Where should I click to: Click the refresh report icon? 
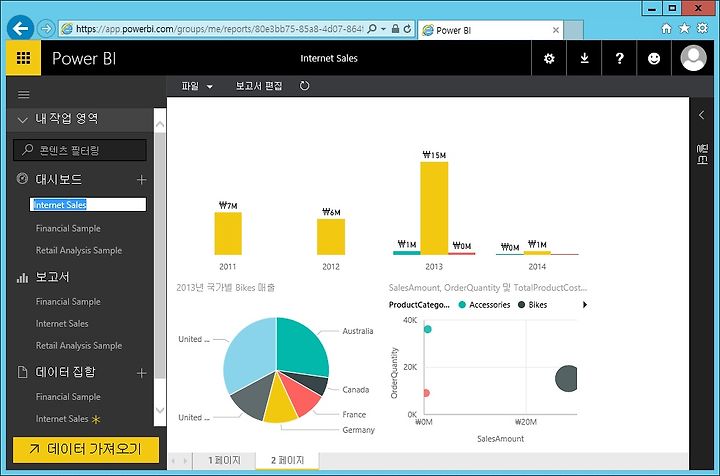tap(304, 86)
